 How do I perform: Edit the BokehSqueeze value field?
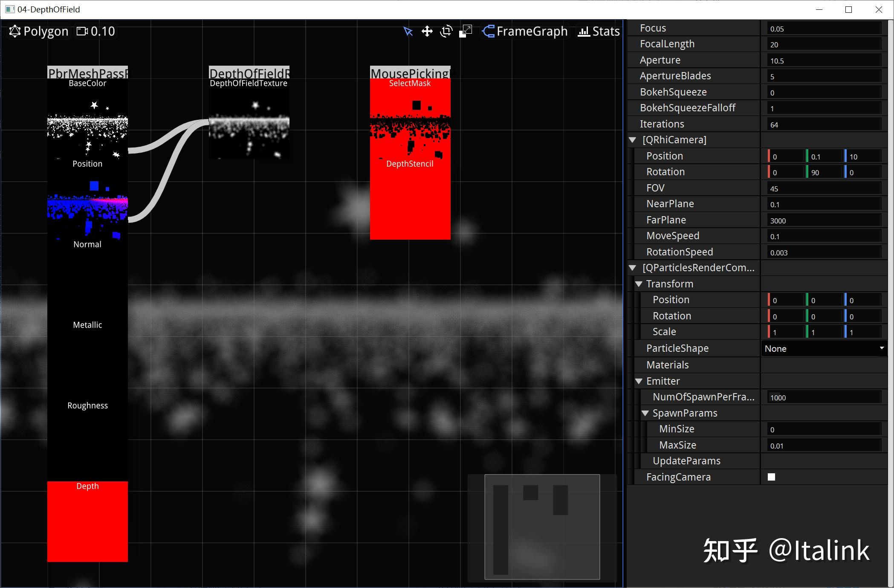click(824, 93)
